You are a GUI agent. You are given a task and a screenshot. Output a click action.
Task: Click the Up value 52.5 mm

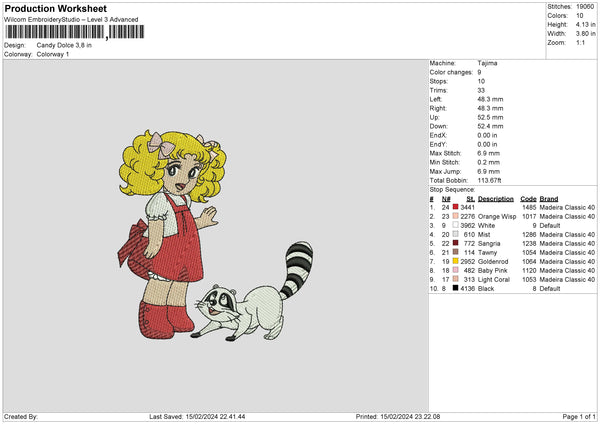click(490, 117)
